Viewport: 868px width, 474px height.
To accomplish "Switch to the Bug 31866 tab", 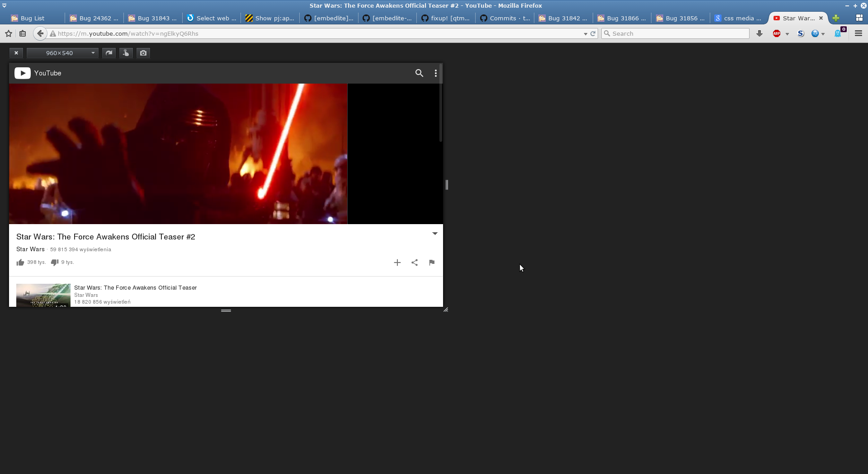I will click(622, 18).
